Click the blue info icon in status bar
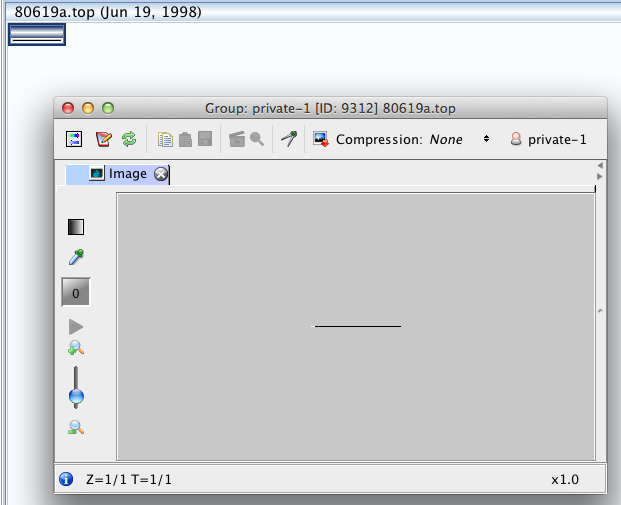The height and width of the screenshot is (505, 621). 66,479
